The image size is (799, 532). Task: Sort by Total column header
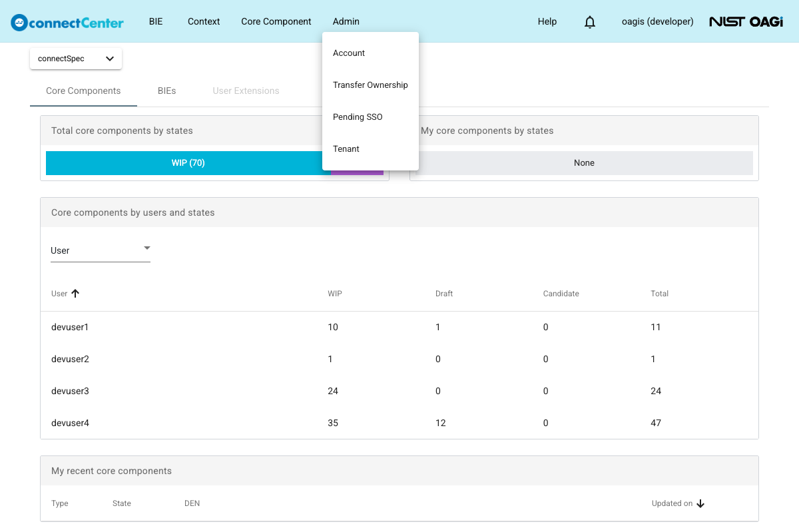[660, 294]
